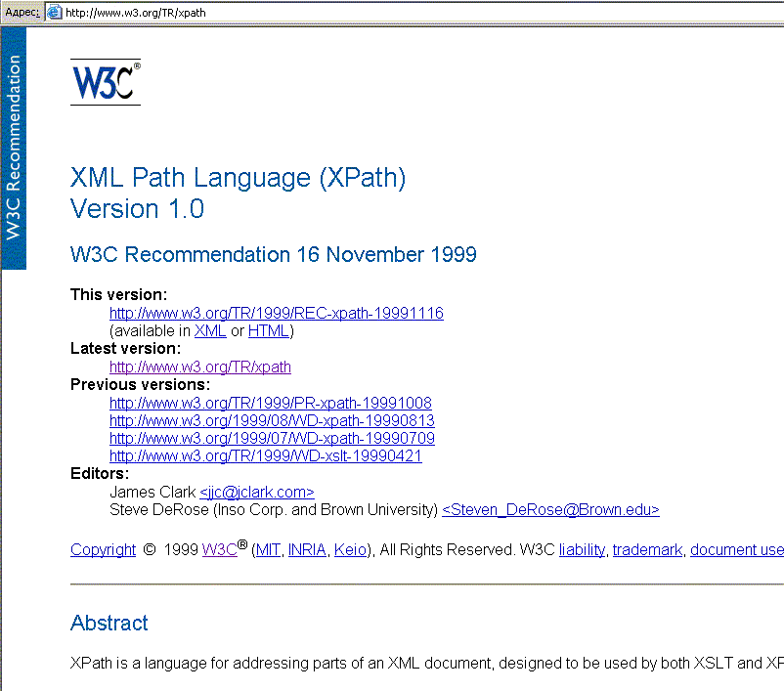Open previous version WD-xslt-19990421 link

pos(266,456)
